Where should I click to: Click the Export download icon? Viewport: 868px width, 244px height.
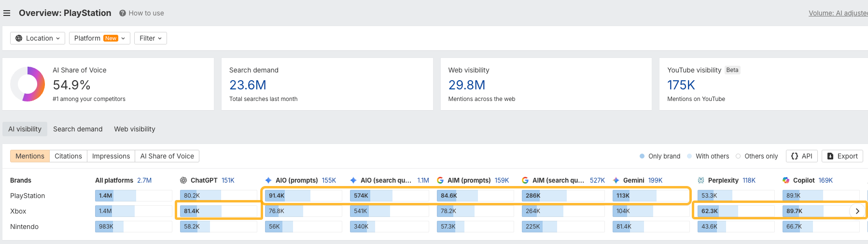830,156
